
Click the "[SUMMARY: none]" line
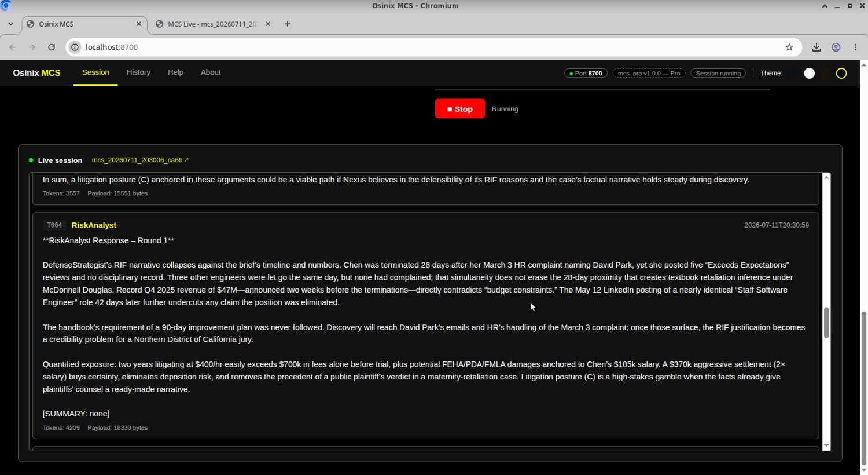pyautogui.click(x=76, y=414)
